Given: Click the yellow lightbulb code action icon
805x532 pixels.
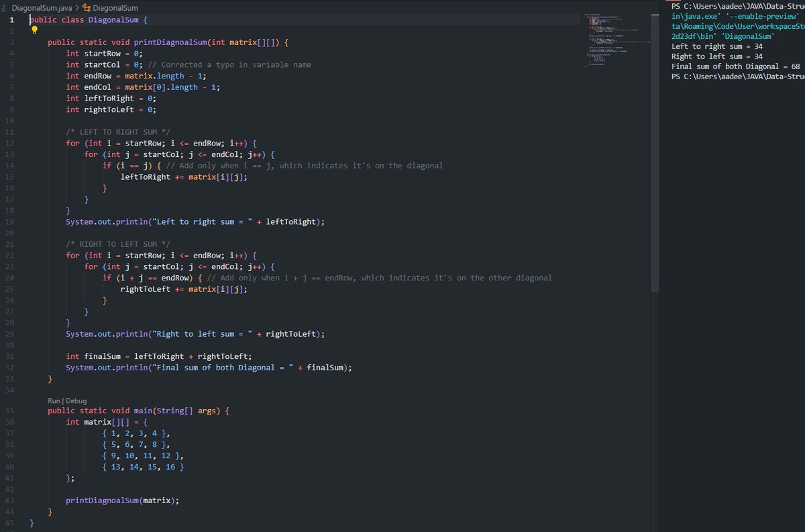Looking at the screenshot, I should click(34, 30).
